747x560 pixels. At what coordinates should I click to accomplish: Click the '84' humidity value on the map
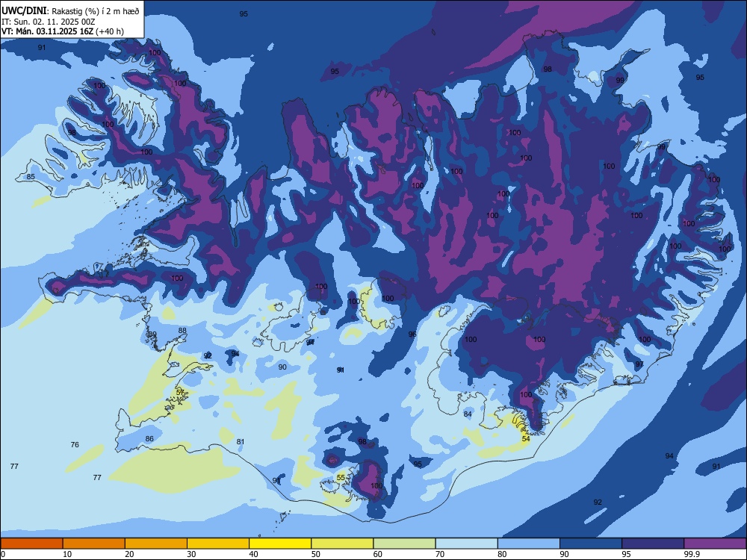468,414
